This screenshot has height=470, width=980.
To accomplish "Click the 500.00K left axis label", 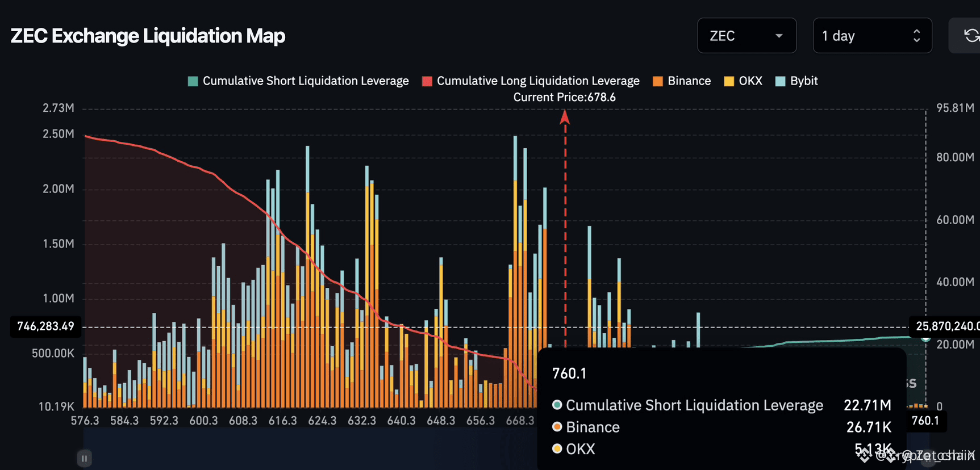I will 53,354.
